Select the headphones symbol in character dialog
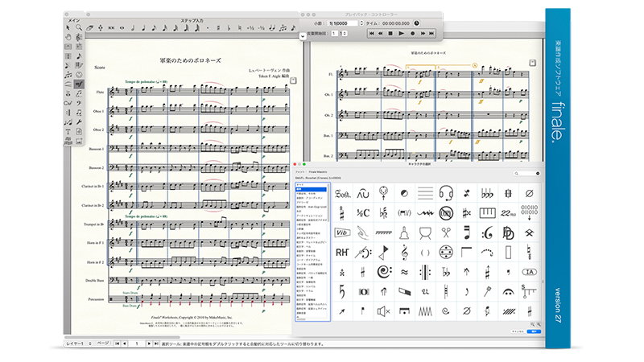 coord(446,192)
